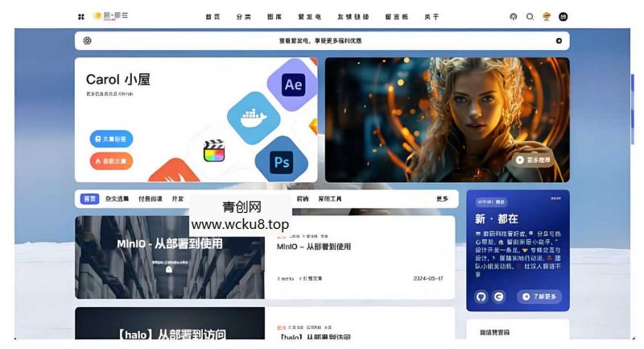Image resolution: width=644 pixels, height=349 pixels.
Task: Open the search magnifier in the header
Action: pos(530,17)
